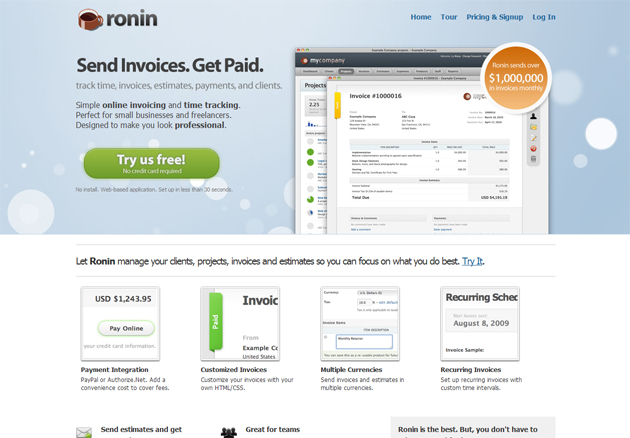Click the mycompany logo in app screenshot

tap(323, 60)
